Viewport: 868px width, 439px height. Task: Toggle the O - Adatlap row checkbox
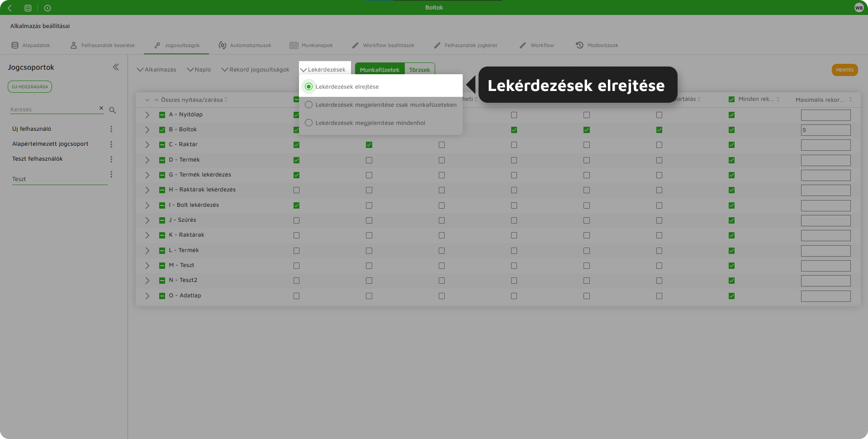click(162, 296)
